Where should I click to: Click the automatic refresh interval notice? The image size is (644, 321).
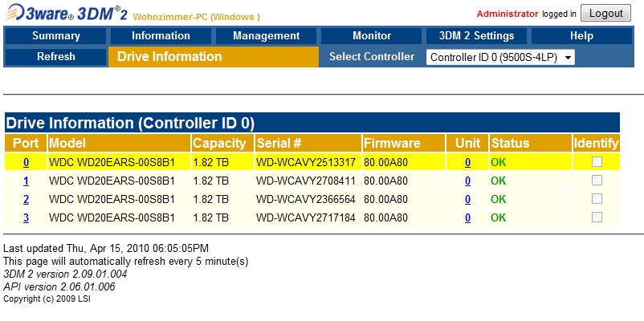(x=126, y=261)
